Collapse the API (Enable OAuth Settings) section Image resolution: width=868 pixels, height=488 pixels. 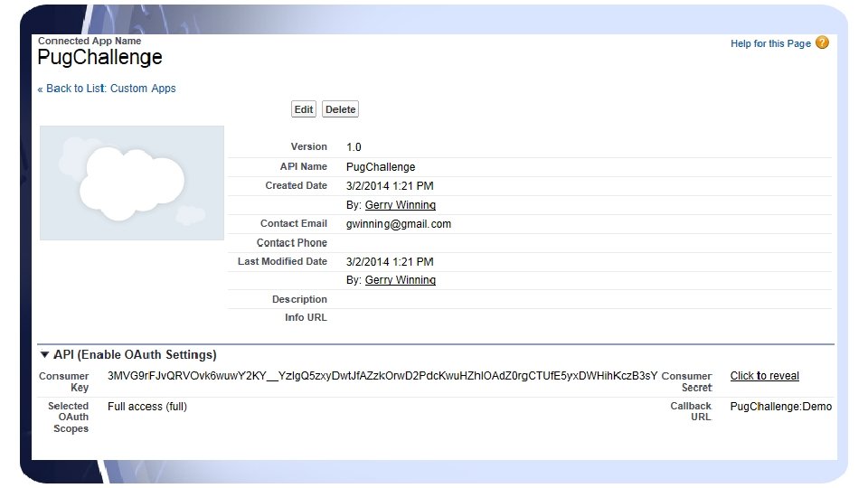click(x=45, y=354)
